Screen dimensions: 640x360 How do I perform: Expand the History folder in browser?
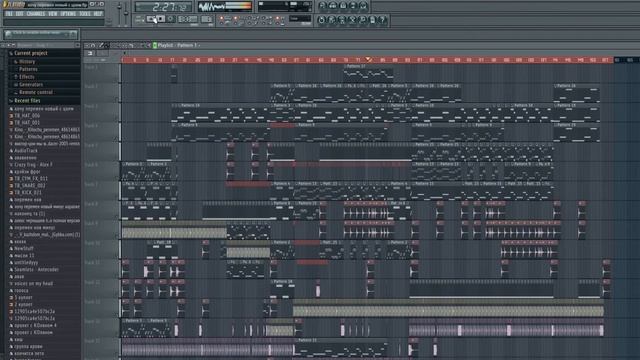[27, 62]
